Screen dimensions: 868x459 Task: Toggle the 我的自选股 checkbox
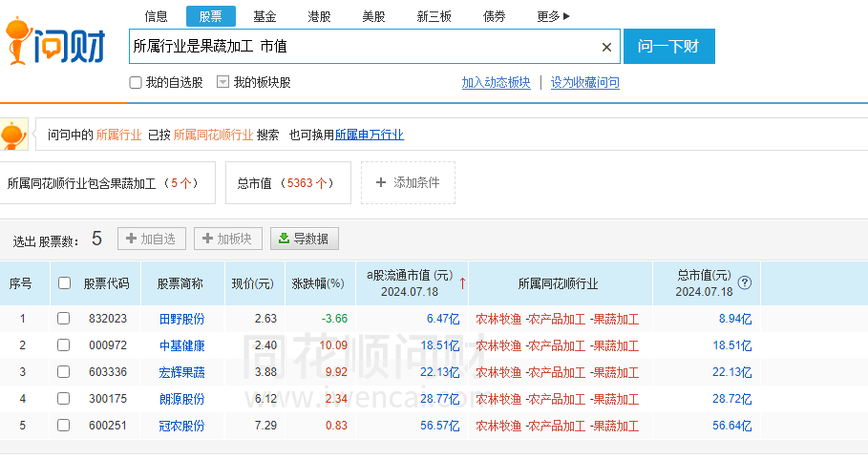(x=136, y=82)
